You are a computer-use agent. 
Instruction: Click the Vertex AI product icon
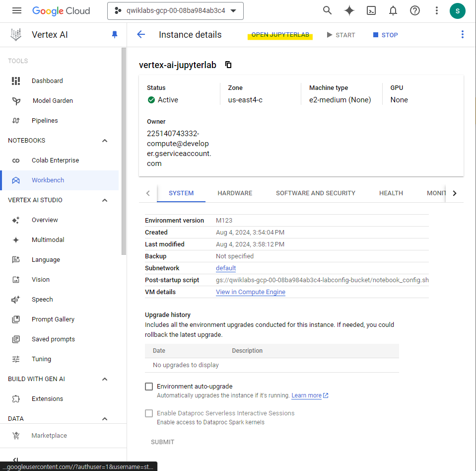16,35
